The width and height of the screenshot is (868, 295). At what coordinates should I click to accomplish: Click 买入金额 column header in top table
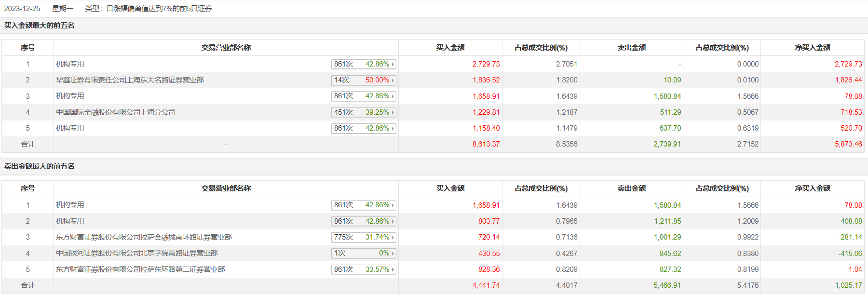(450, 48)
